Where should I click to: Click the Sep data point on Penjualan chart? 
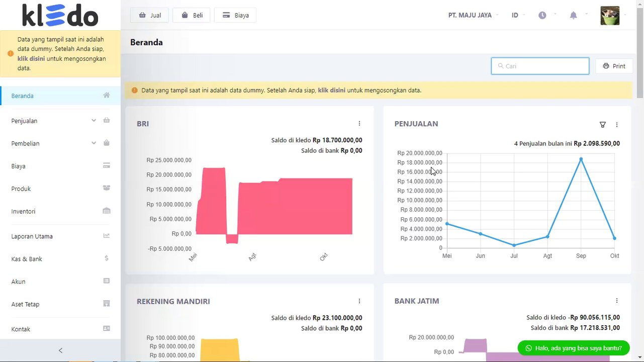[x=581, y=159]
